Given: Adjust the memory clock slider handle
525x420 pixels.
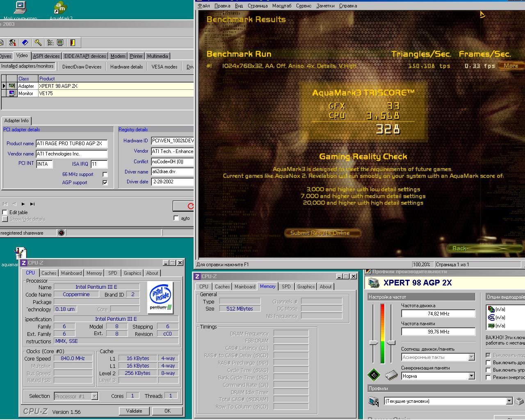Looking at the screenshot, I should pyautogui.click(x=391, y=342).
